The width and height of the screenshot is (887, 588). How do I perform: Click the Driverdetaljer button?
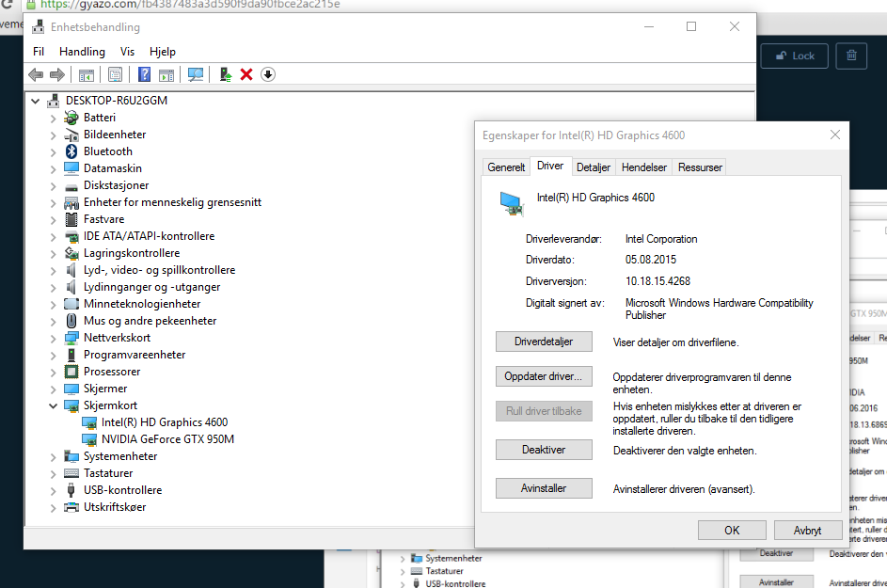[544, 342]
